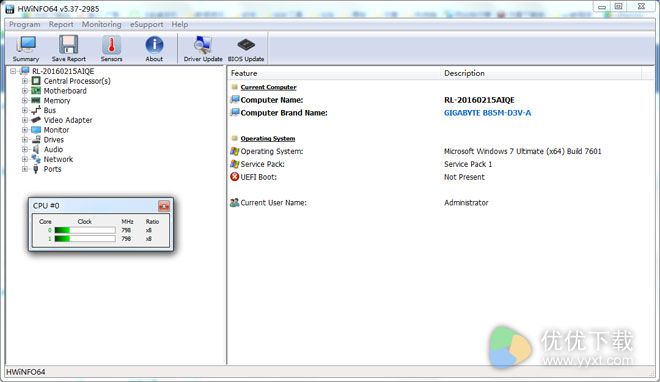Click the Description column header
Image resolution: width=660 pixels, height=382 pixels.
(x=541, y=73)
